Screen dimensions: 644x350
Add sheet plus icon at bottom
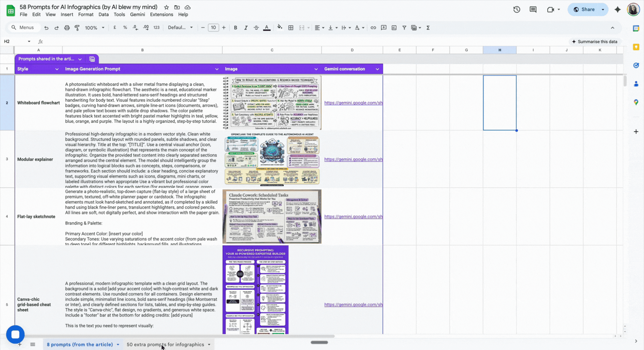20,345
